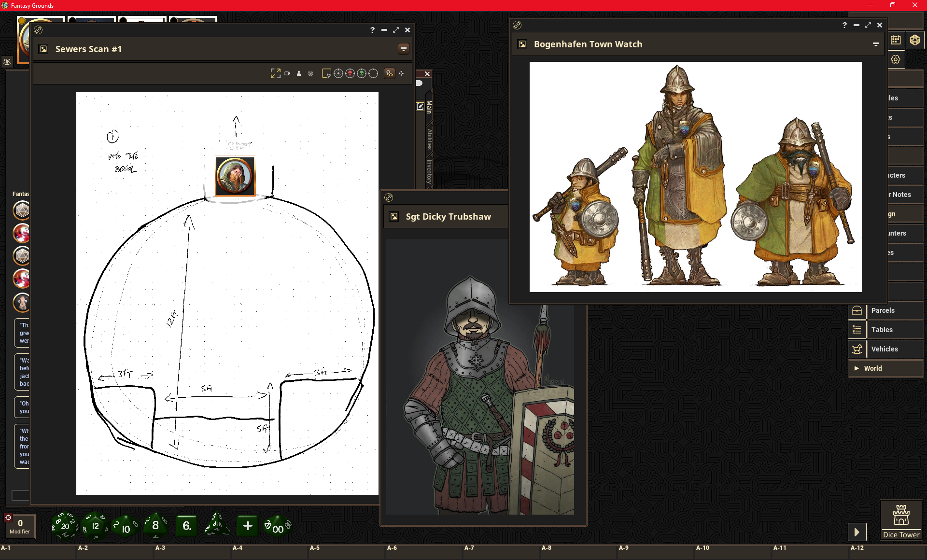Click the concentric target icon in the map toolbar

310,73
